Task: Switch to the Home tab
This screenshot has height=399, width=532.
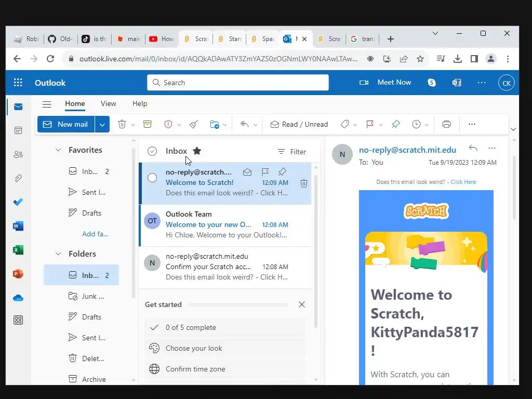Action: pos(75,104)
